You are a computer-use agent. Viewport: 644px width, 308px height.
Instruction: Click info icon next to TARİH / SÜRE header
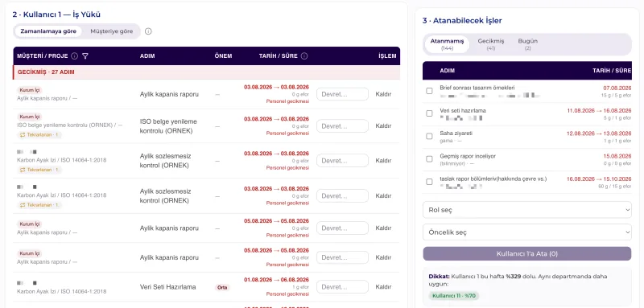(x=304, y=56)
